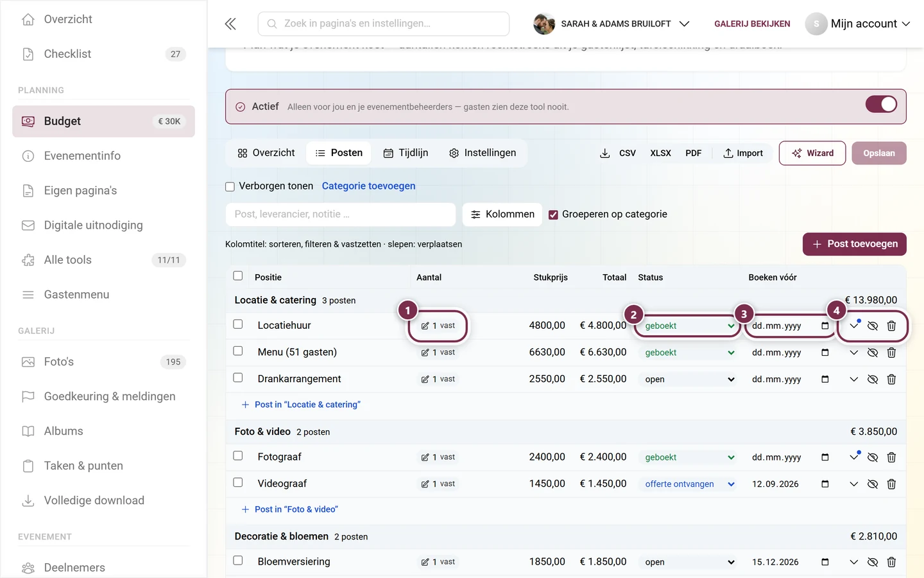Switch to the Tijdlijn tab
This screenshot has height=578, width=924.
[x=406, y=153]
